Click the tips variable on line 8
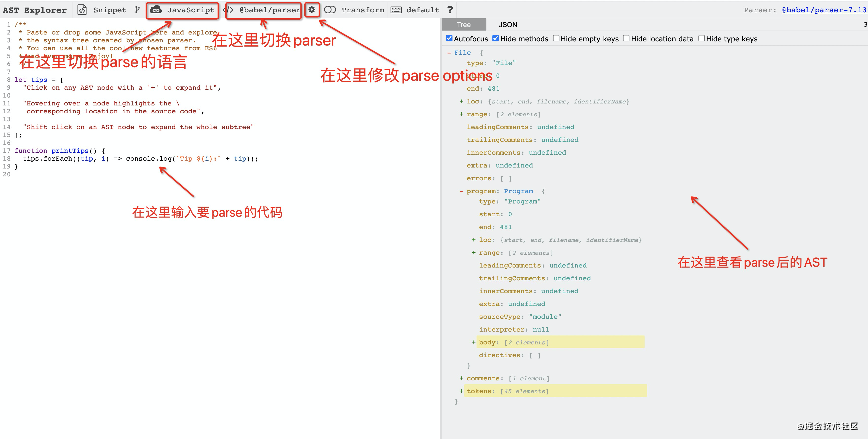Screen dimensions: 868x439 (39, 80)
